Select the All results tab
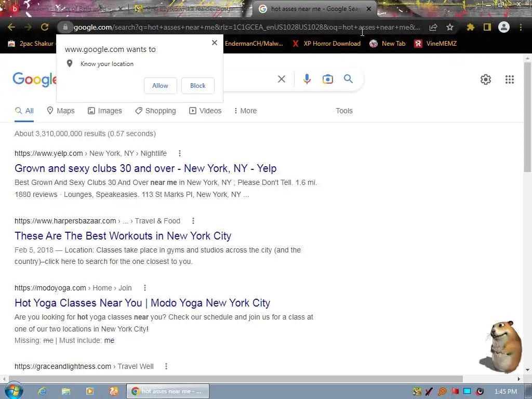 click(24, 111)
